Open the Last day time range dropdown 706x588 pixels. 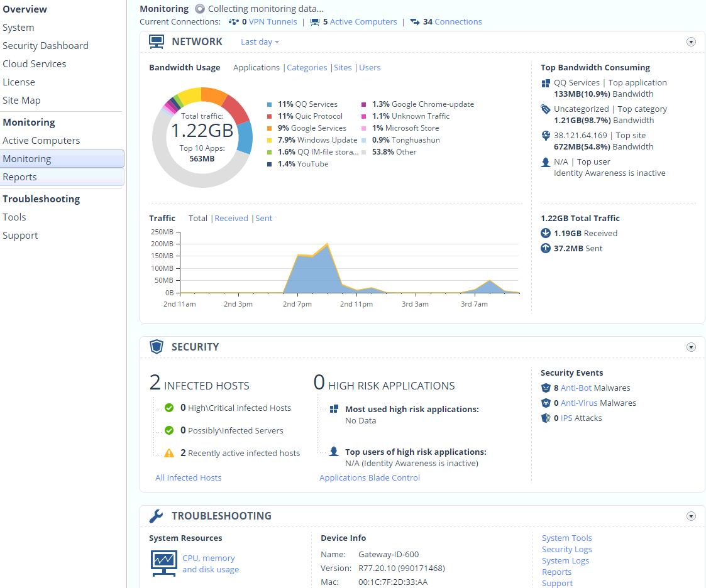[260, 42]
